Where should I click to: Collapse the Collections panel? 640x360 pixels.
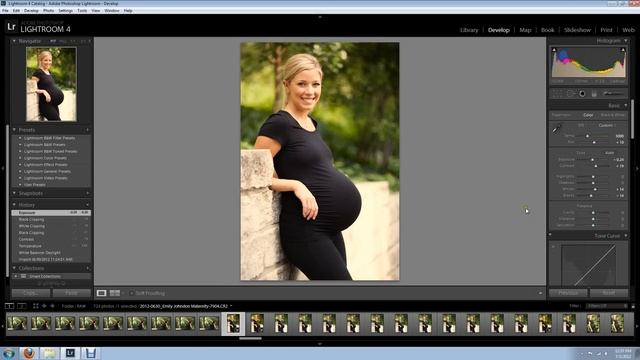coord(14,268)
